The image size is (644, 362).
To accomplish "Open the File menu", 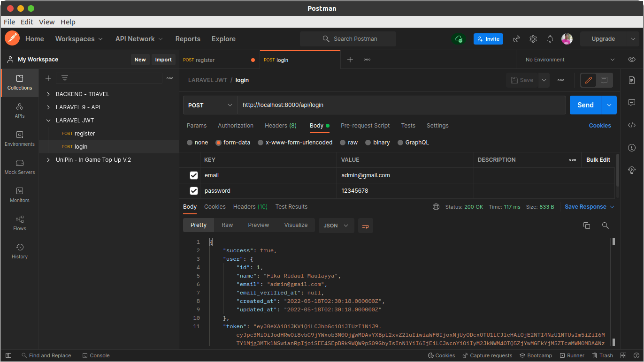I will (9, 22).
